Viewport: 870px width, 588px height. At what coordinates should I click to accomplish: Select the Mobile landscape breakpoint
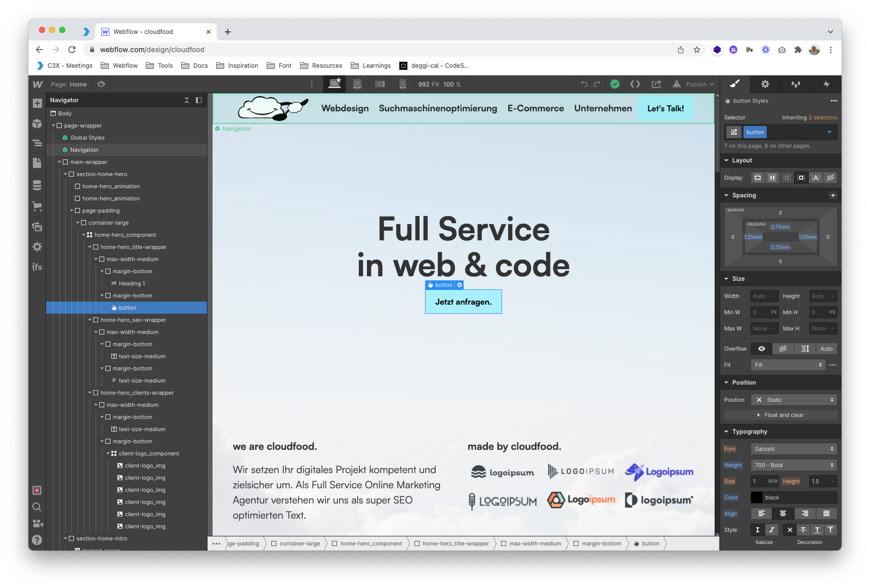pyautogui.click(x=380, y=84)
